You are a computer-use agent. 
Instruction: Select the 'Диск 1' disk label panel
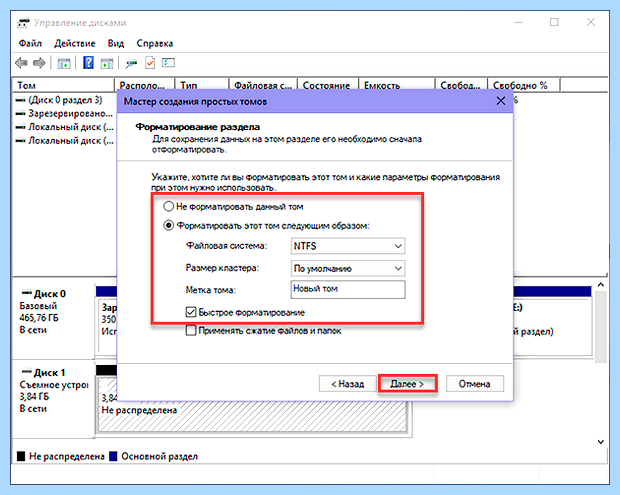[x=54, y=398]
